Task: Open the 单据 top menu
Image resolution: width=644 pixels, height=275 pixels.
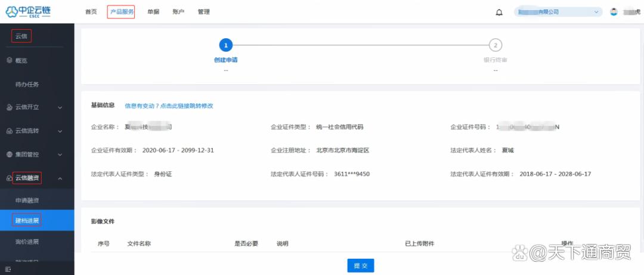Action: [153, 12]
